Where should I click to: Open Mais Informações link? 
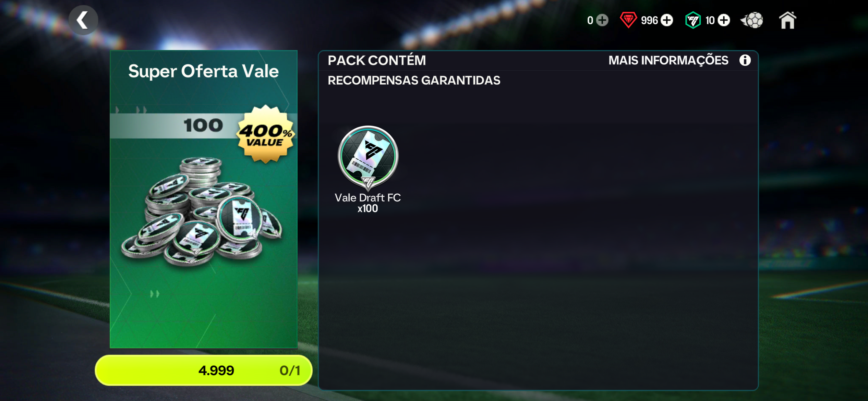pyautogui.click(x=668, y=60)
